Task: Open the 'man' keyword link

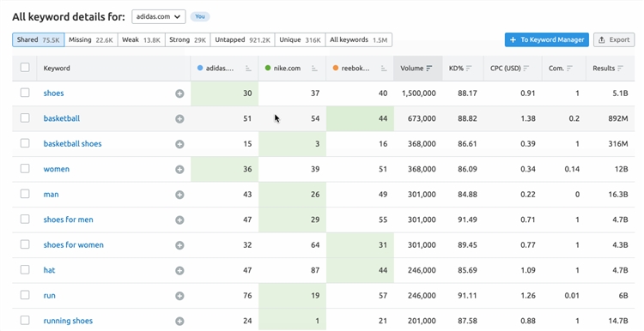Action: pyautogui.click(x=51, y=195)
